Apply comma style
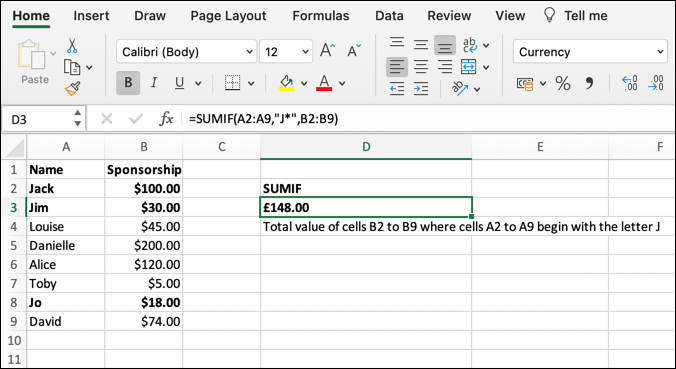 [589, 83]
